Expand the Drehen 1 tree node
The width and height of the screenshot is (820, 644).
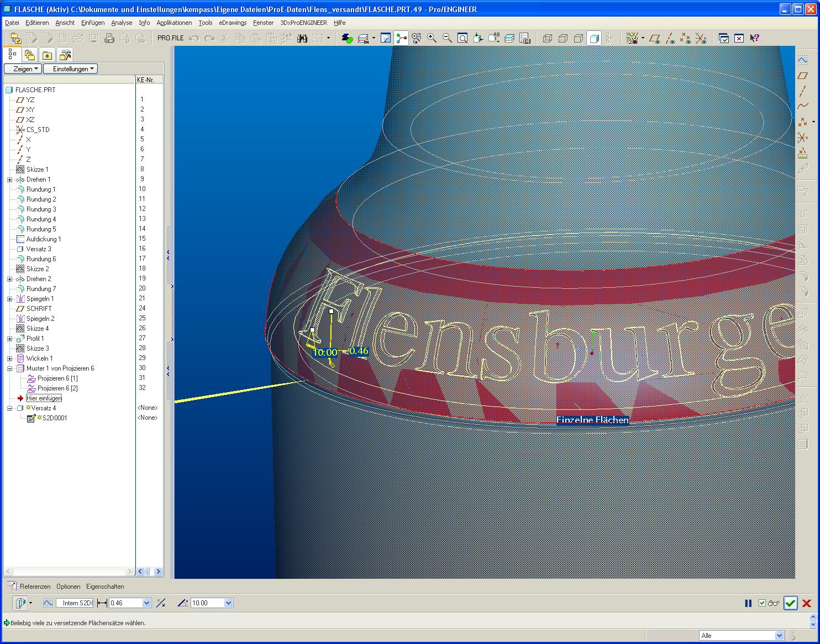tap(9, 180)
